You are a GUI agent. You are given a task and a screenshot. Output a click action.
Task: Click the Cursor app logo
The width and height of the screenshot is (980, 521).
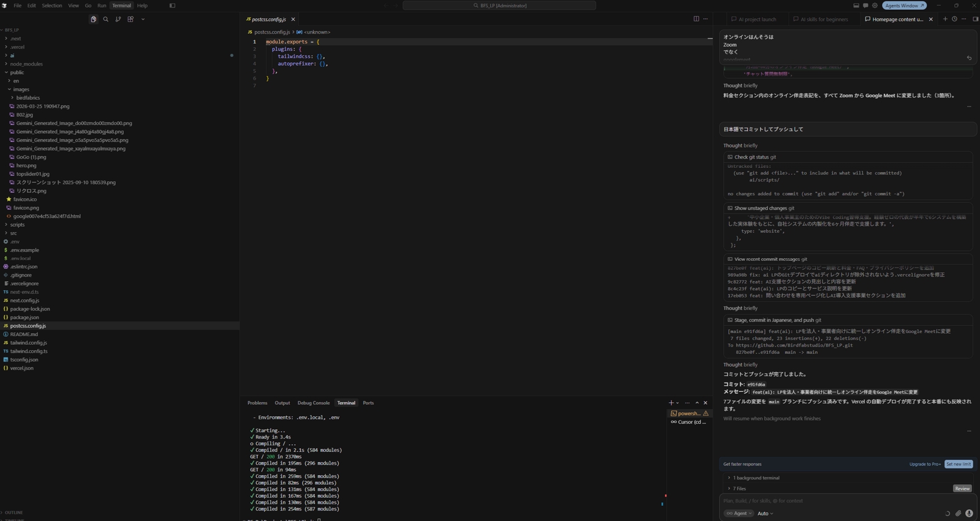click(4, 6)
